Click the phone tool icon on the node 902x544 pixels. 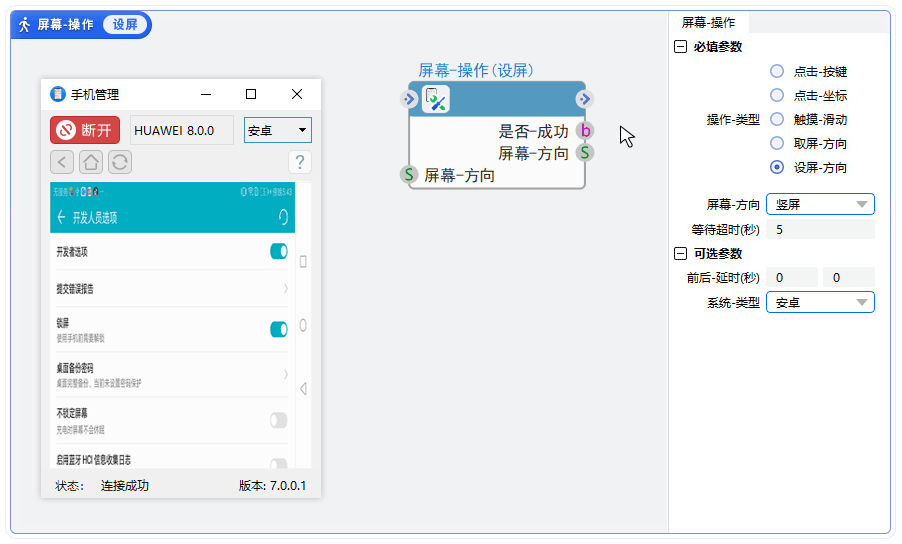(435, 99)
